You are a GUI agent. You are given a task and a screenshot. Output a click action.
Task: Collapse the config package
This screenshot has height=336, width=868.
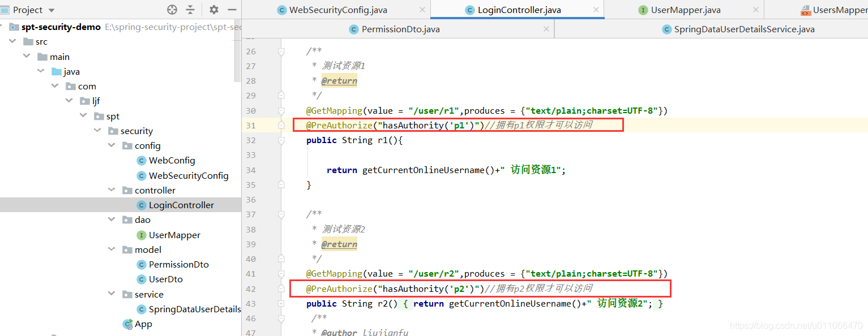pos(112,145)
